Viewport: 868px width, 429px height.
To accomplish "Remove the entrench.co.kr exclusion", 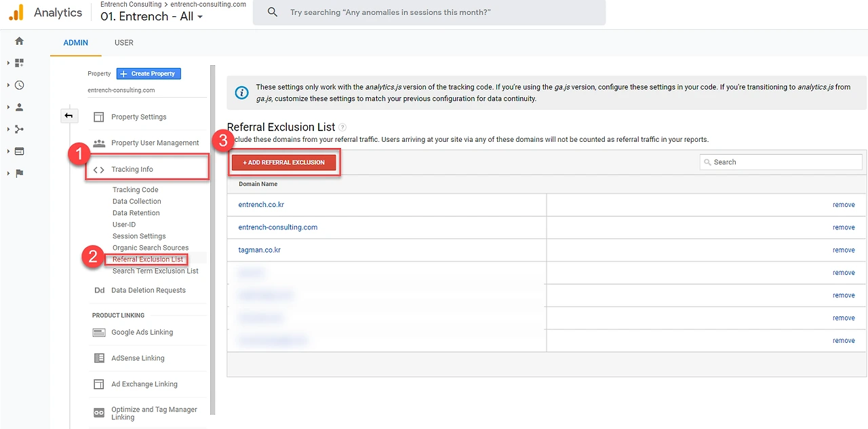I will pos(844,205).
